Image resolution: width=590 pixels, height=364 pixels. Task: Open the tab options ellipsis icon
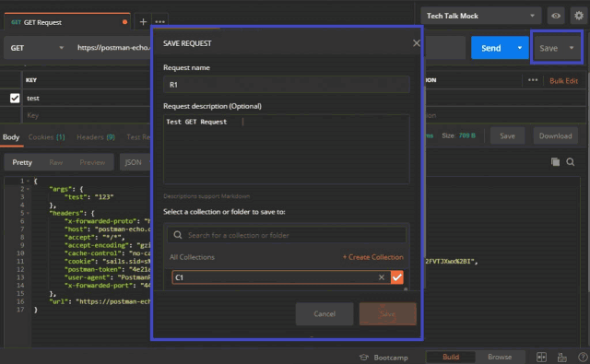tap(159, 22)
